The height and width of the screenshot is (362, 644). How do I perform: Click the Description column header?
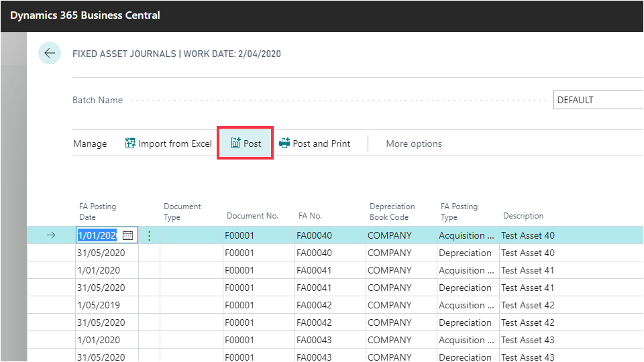tap(523, 216)
